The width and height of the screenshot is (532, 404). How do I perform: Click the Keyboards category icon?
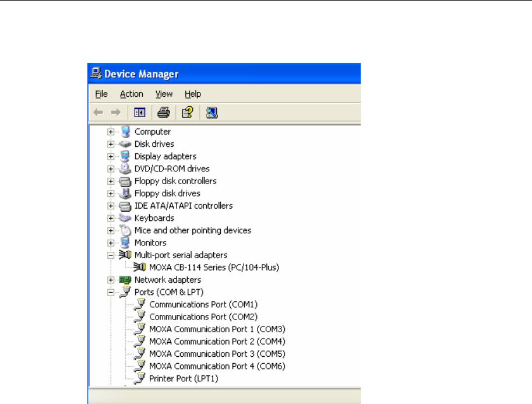coord(125,218)
